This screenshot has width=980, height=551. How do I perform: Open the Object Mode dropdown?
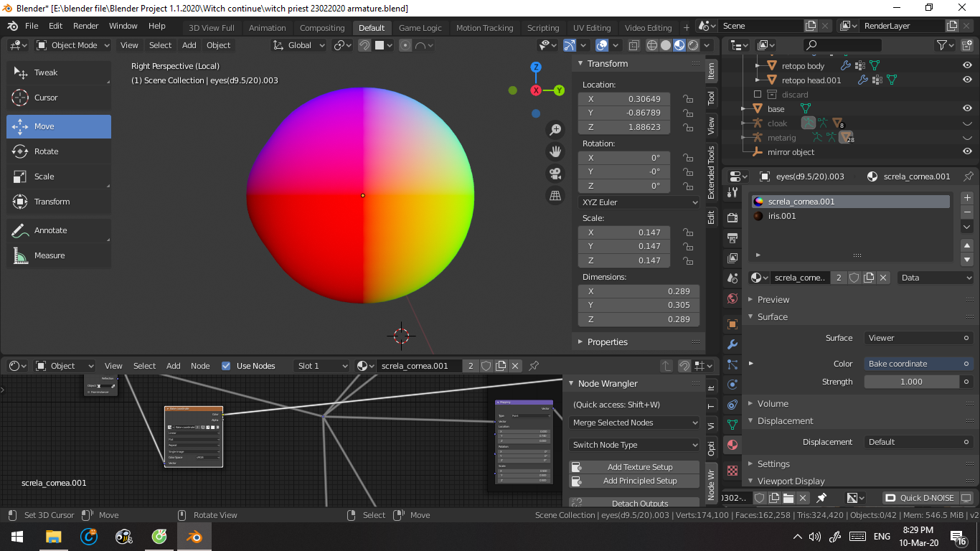coord(72,45)
